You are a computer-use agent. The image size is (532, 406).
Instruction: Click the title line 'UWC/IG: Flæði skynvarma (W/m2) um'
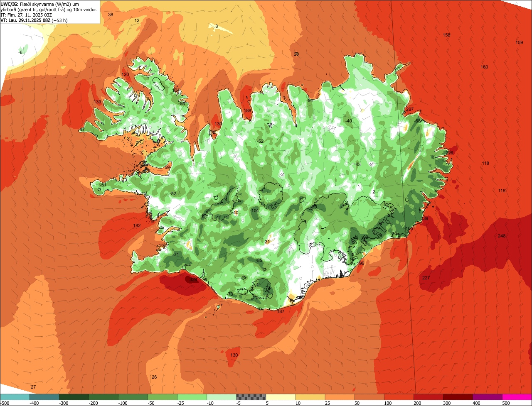tap(40, 4)
